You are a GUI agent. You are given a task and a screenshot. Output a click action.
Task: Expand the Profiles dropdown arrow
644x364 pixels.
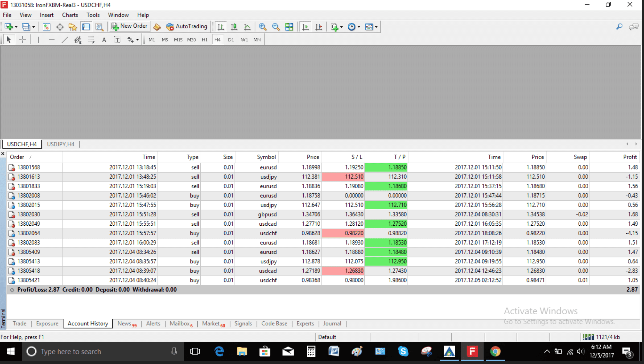pyautogui.click(x=33, y=27)
